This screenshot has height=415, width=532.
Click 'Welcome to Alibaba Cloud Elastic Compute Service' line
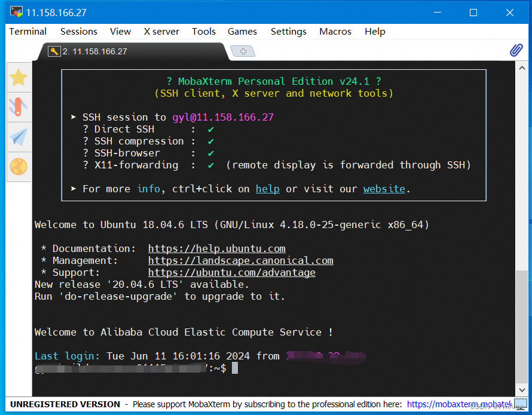[184, 332]
